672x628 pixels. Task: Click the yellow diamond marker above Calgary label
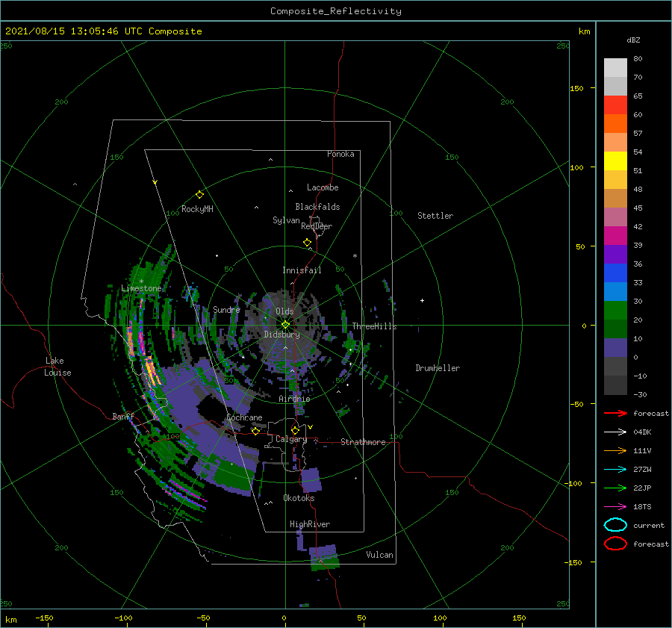[x=295, y=430]
